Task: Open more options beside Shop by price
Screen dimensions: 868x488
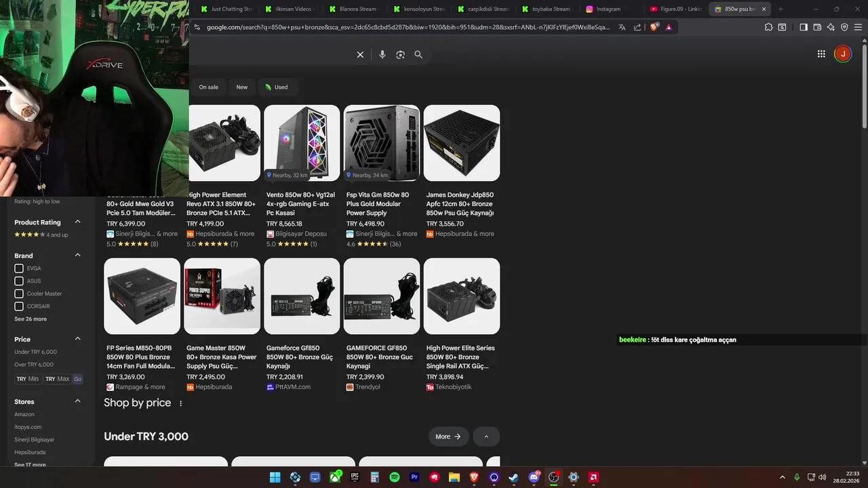Action: click(x=180, y=403)
